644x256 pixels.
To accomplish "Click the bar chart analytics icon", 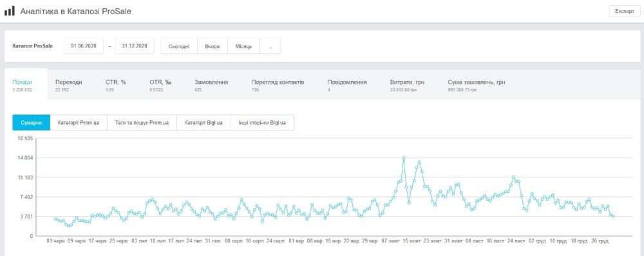I will click(10, 11).
